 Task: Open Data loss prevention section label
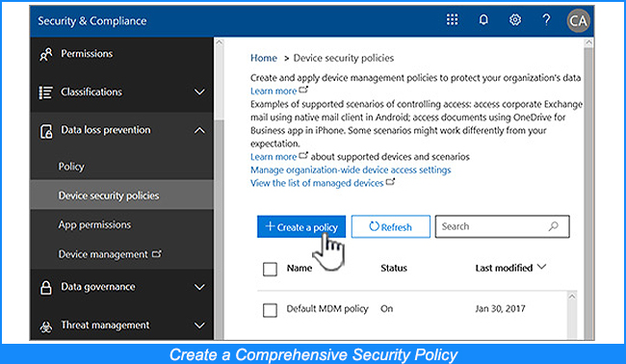(106, 130)
